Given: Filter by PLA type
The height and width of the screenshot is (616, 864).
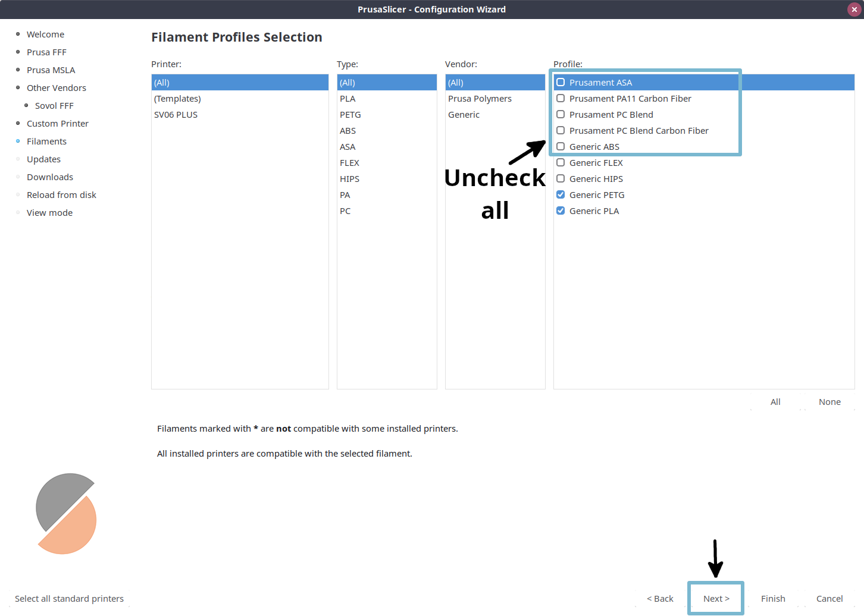Looking at the screenshot, I should [387, 98].
